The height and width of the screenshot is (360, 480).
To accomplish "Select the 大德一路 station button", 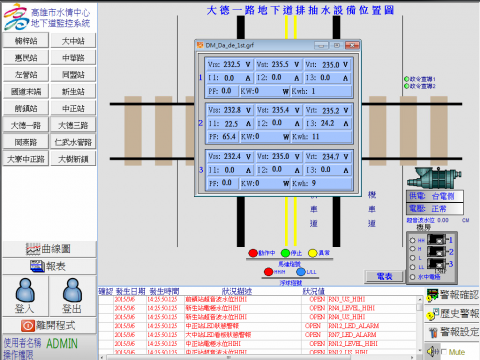I will click(26, 125).
